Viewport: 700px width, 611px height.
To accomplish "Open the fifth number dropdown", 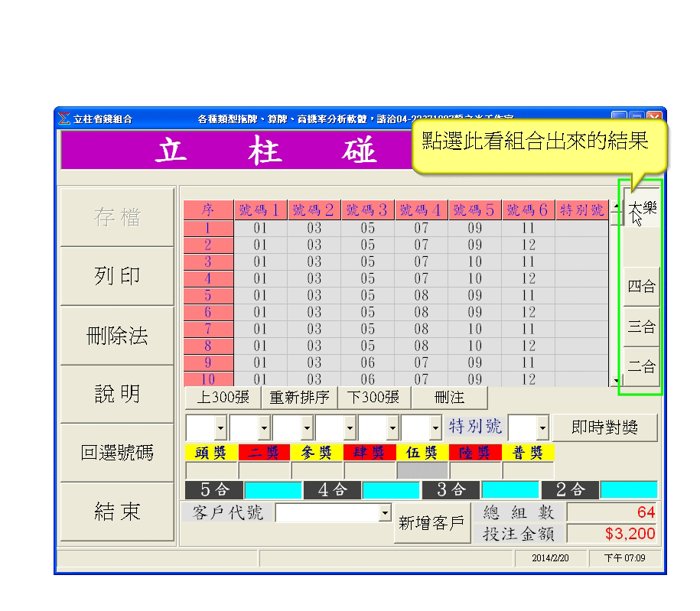I will coord(392,428).
